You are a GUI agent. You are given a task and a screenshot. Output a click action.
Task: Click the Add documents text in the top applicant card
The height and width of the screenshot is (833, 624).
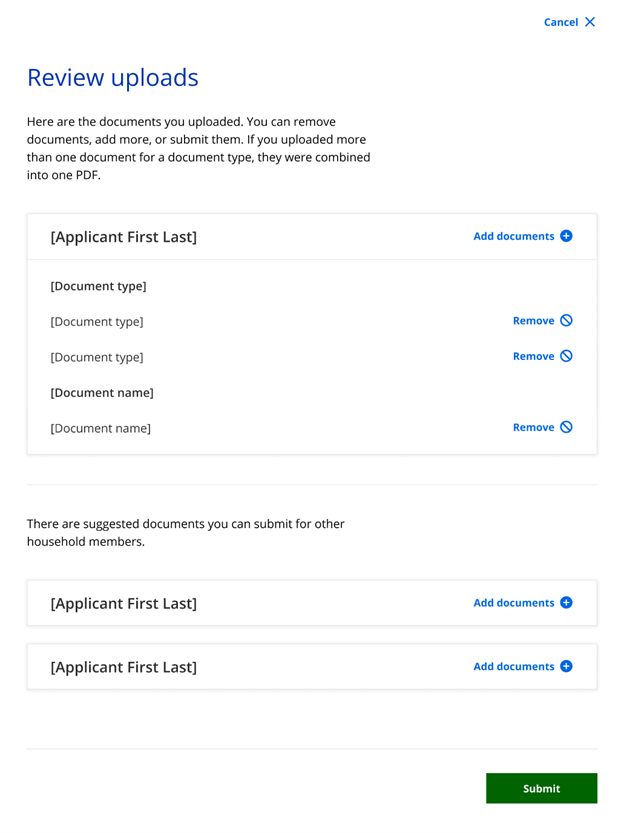[513, 236]
